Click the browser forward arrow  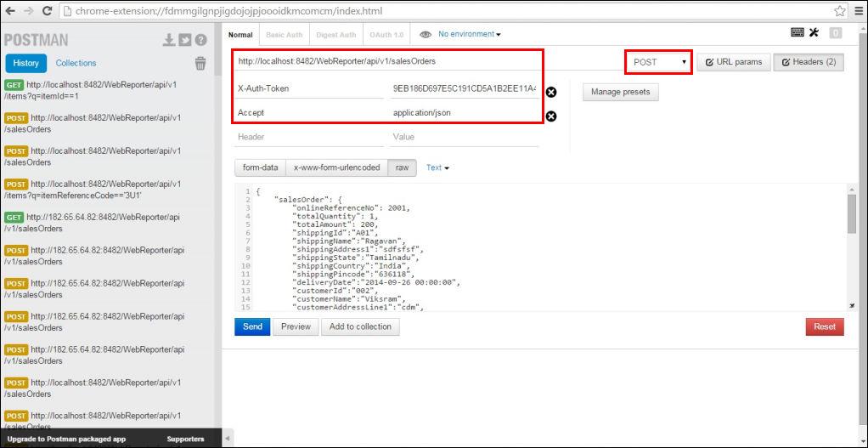pos(30,11)
